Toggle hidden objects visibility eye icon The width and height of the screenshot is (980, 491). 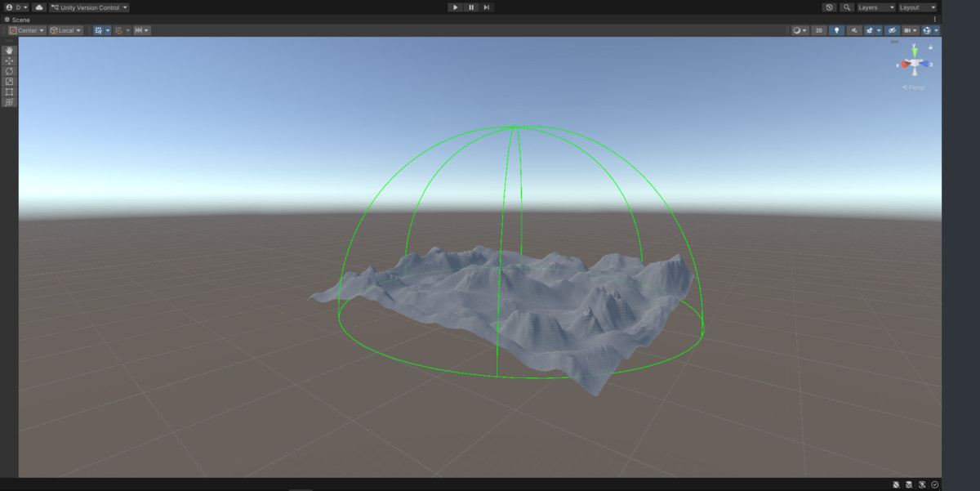(x=892, y=30)
